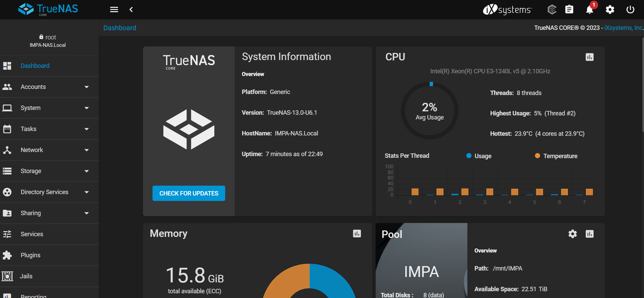Open CPU reports chart icon
This screenshot has height=298, width=644.
point(590,57)
